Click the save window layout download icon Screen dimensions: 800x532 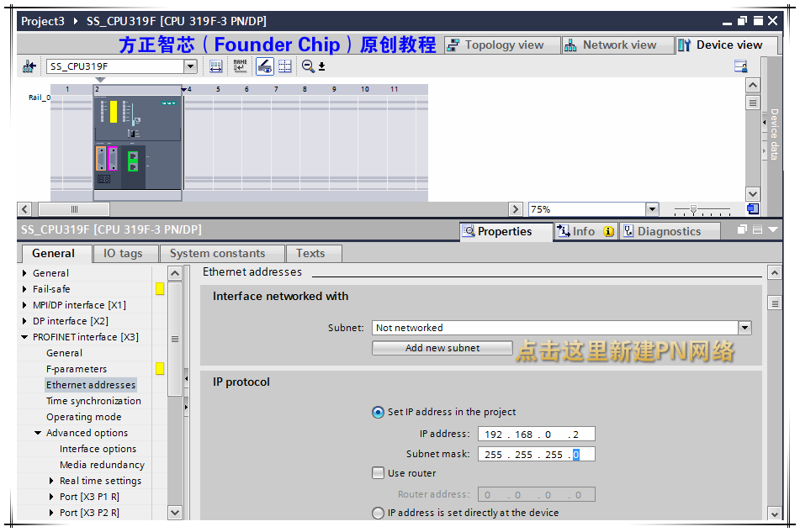pyautogui.click(x=321, y=66)
